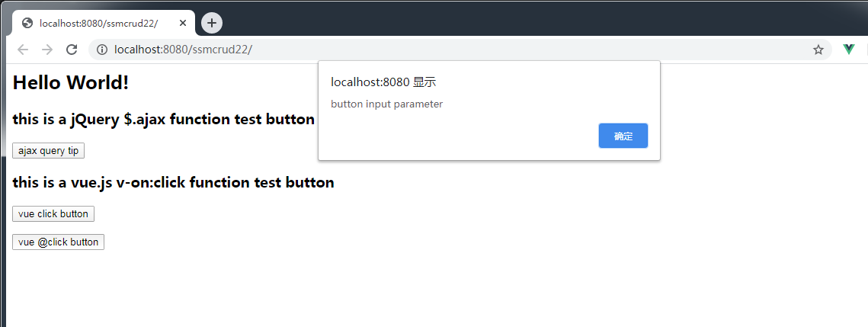Click the alert title localhost:8080 显示
The image size is (868, 327).
(383, 82)
